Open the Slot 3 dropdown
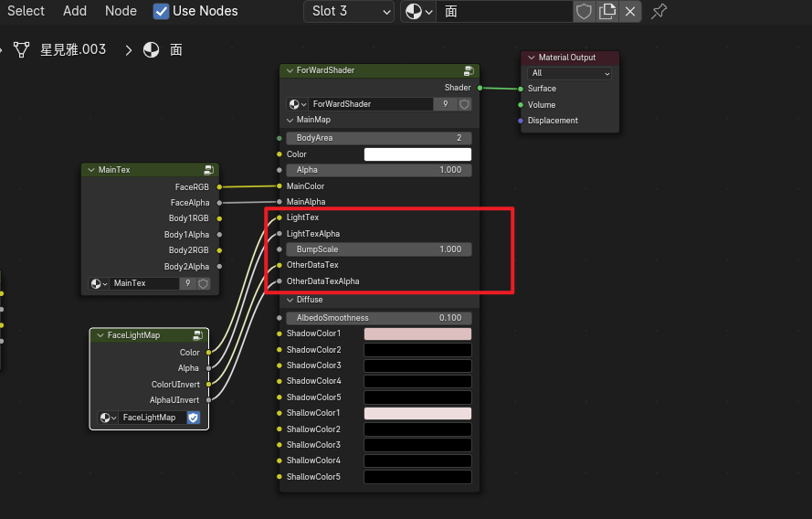The height and width of the screenshot is (519, 812). pos(348,11)
